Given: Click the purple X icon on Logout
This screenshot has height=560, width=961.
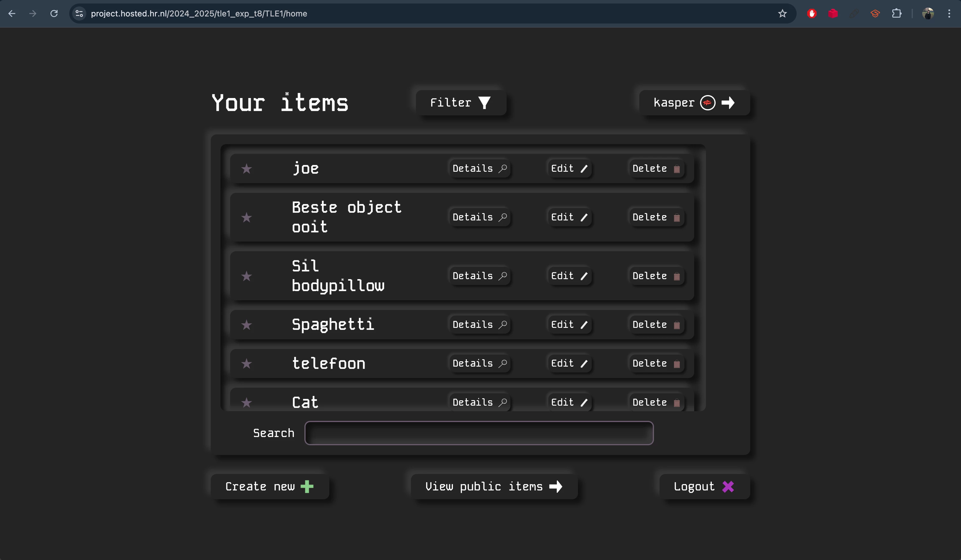Looking at the screenshot, I should [728, 486].
